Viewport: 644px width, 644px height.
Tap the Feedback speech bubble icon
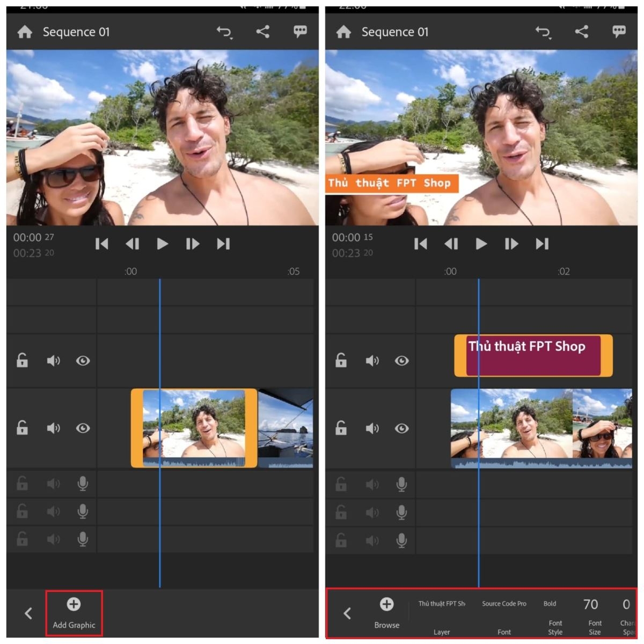click(x=299, y=31)
